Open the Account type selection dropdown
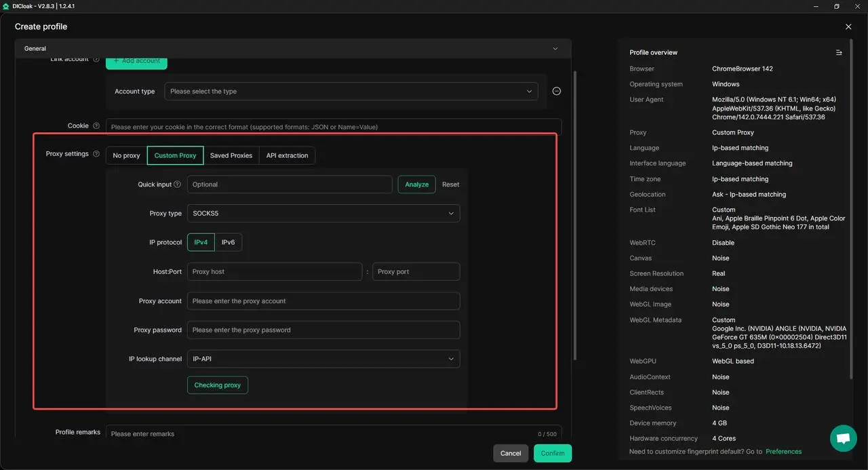This screenshot has height=470, width=868. [351, 92]
